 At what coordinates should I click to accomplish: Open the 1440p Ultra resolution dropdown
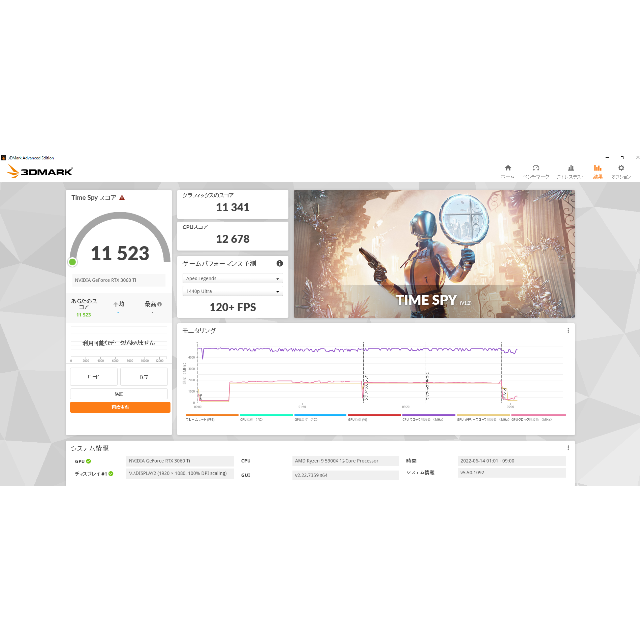232,291
